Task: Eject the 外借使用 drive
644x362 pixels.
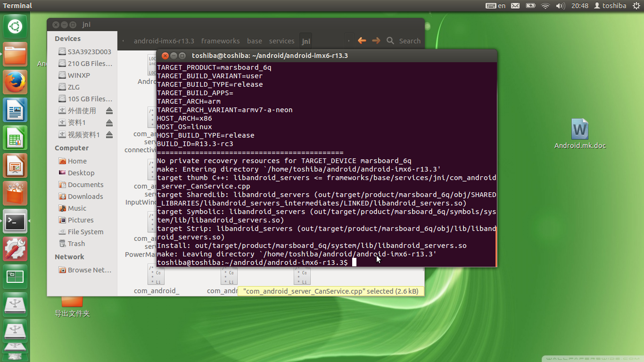Action: pos(109,111)
